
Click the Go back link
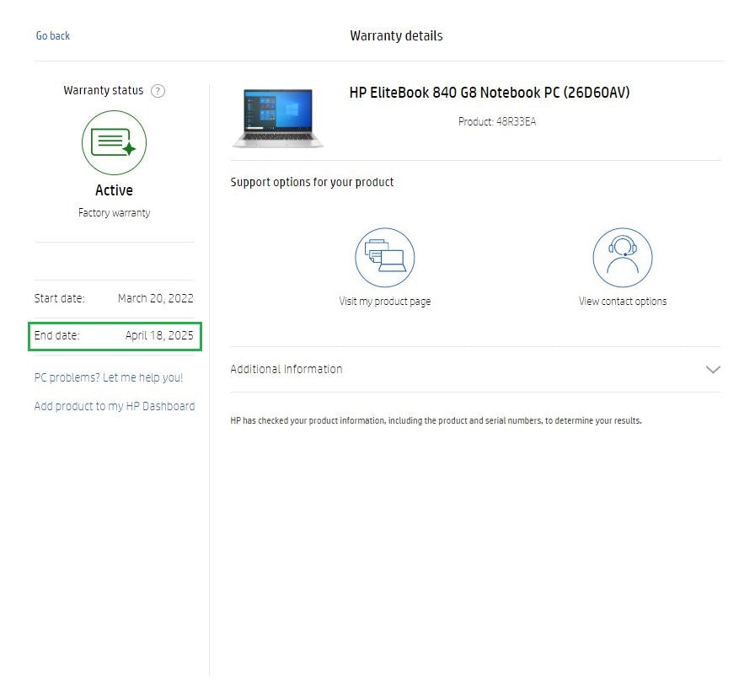click(x=53, y=36)
